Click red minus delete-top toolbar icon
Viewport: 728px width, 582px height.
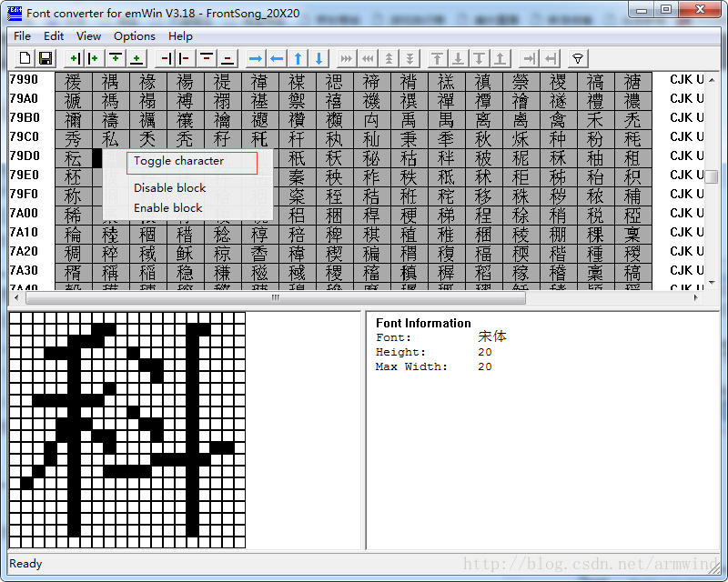click(x=207, y=58)
